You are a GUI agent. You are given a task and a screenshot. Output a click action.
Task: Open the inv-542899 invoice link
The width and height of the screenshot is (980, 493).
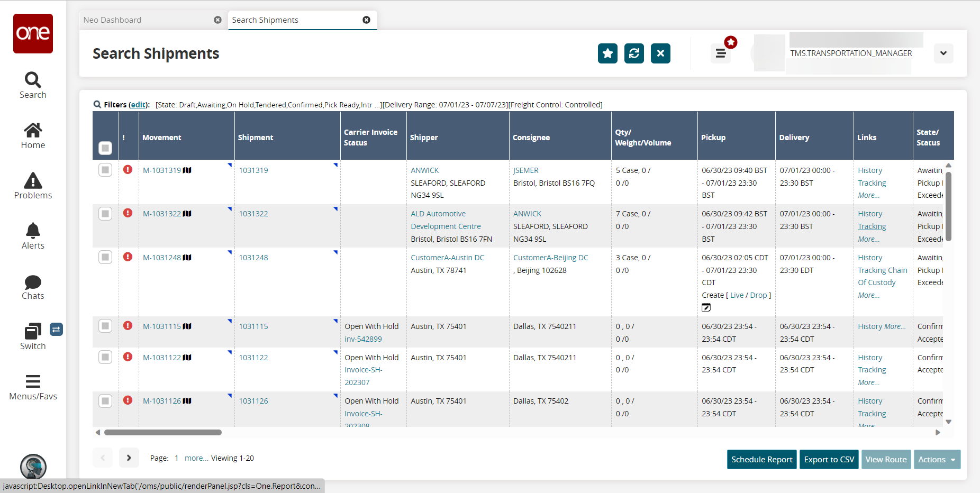click(x=364, y=339)
